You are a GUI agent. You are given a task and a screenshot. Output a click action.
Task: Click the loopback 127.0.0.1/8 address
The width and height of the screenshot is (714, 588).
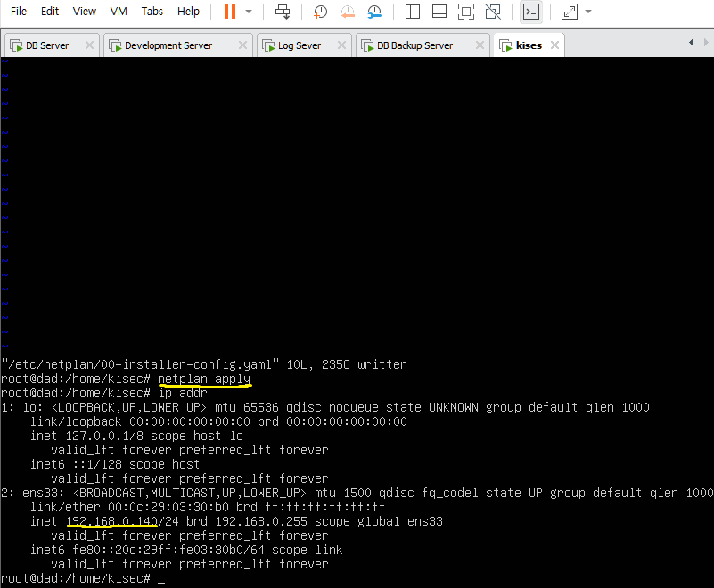[104, 436]
